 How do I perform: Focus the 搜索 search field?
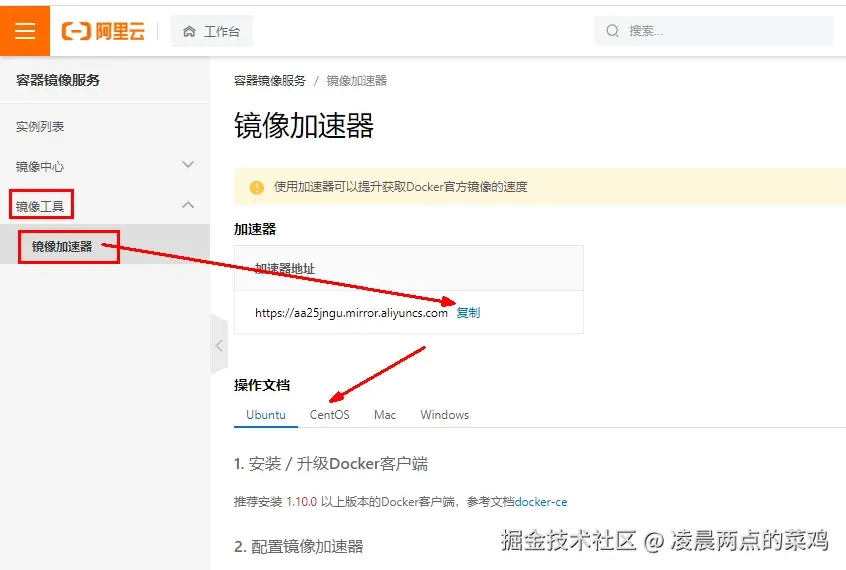[714, 31]
